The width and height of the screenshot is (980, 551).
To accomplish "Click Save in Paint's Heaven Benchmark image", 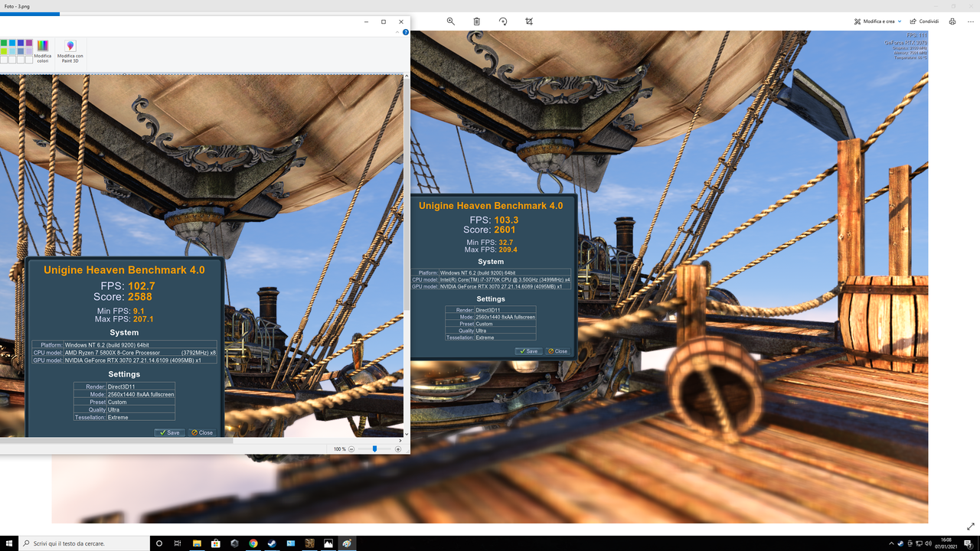I will point(169,432).
